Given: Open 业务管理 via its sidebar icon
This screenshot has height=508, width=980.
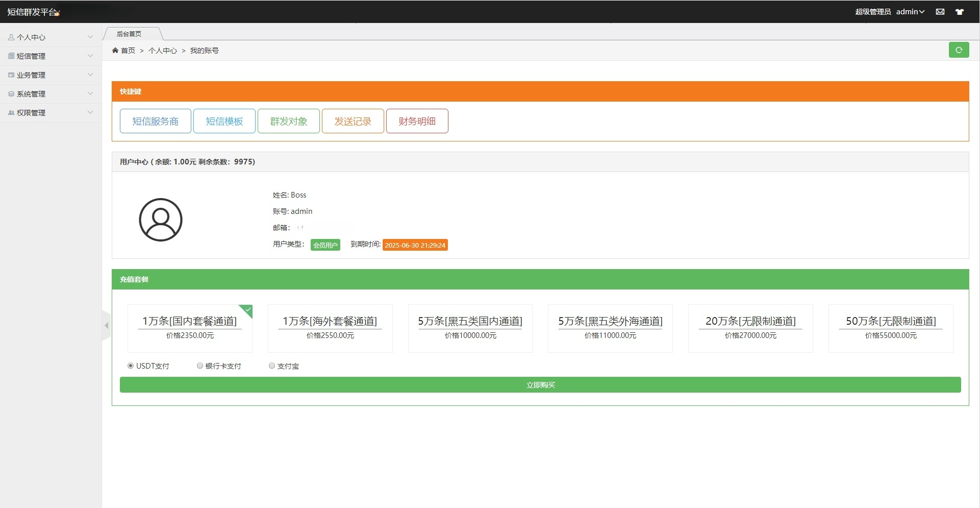Looking at the screenshot, I should (11, 75).
